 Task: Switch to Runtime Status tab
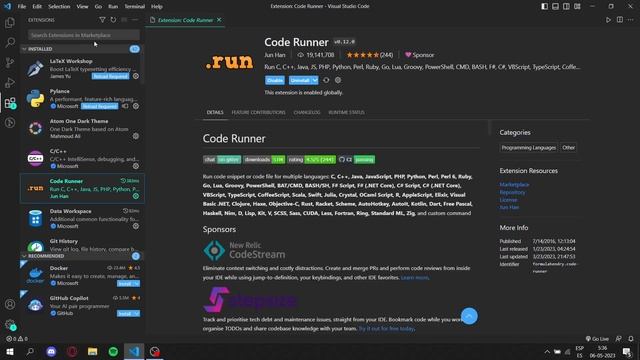[x=346, y=112]
